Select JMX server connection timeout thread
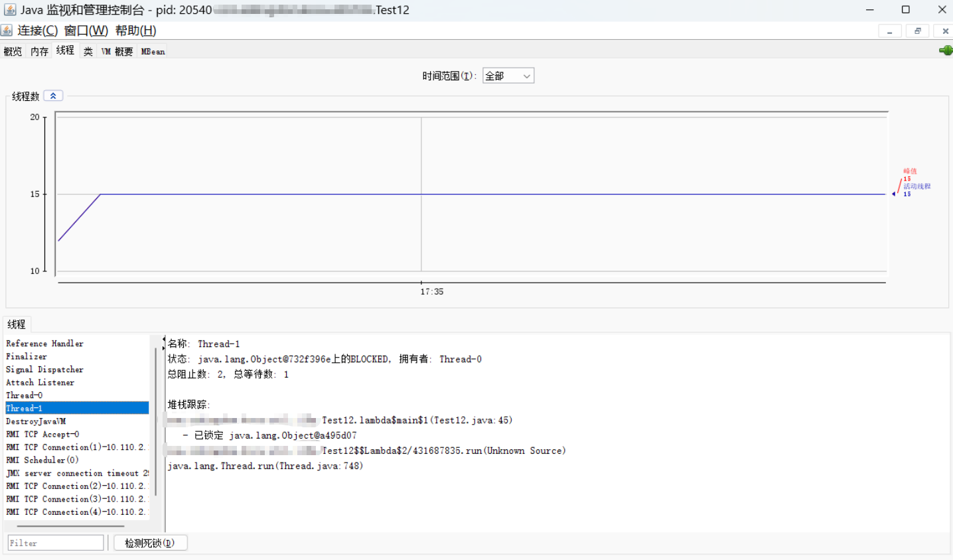 (77, 473)
